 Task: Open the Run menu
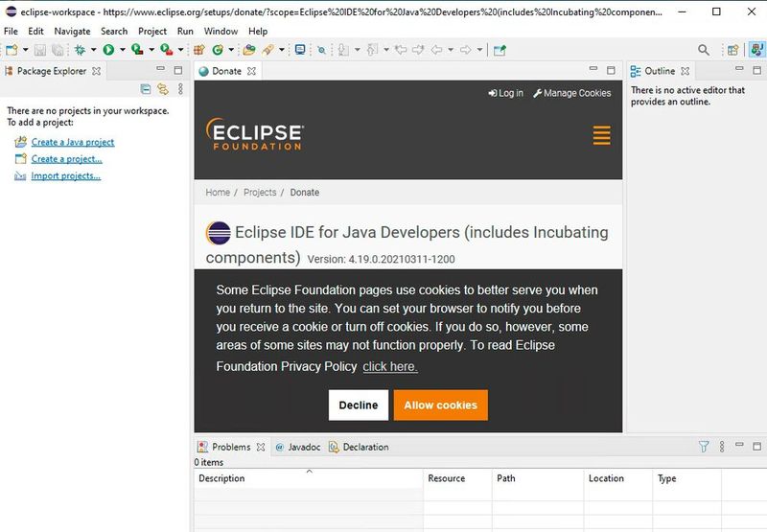point(185,32)
